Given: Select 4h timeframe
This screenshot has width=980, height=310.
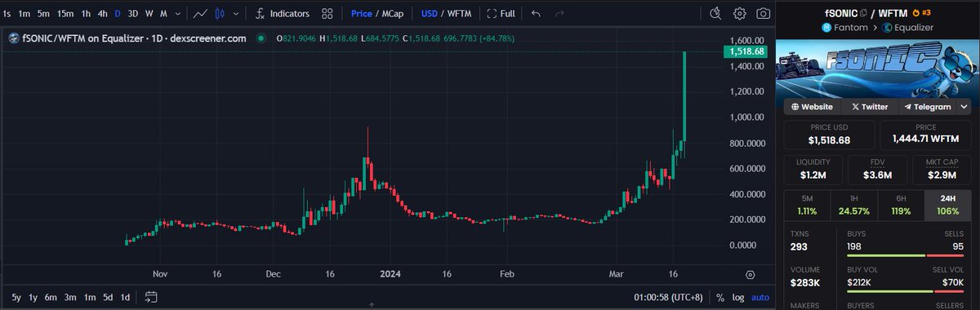Looking at the screenshot, I should click(102, 13).
